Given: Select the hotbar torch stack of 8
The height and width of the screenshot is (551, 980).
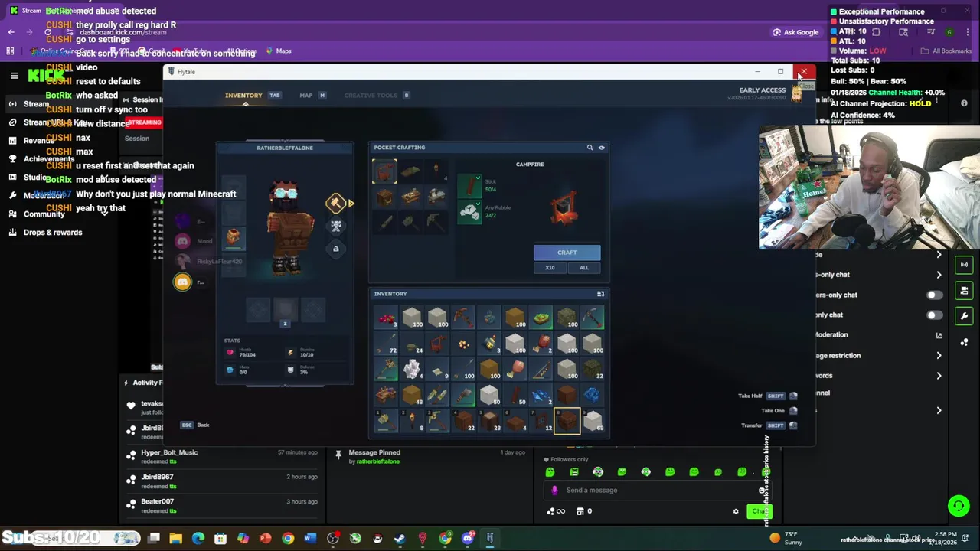Looking at the screenshot, I should coord(411,421).
